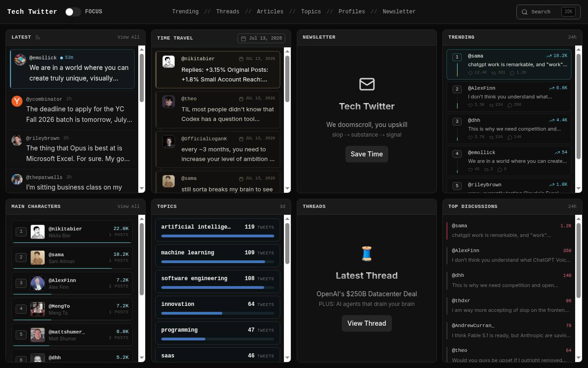
Task: Open the Threads nav item
Action: click(227, 12)
